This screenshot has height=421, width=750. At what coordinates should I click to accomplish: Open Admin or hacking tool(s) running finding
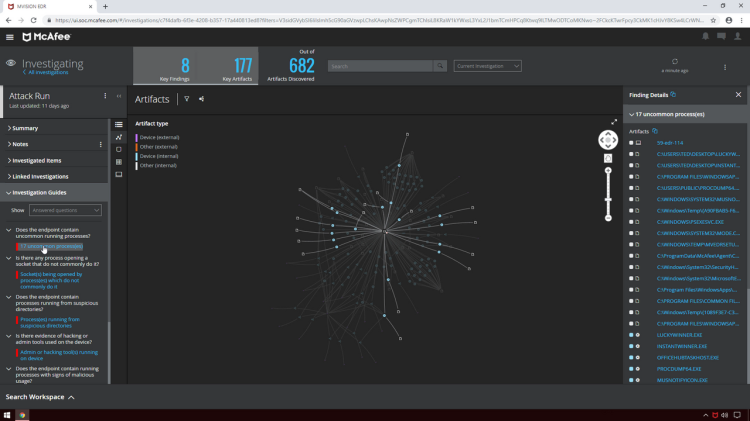(58, 355)
